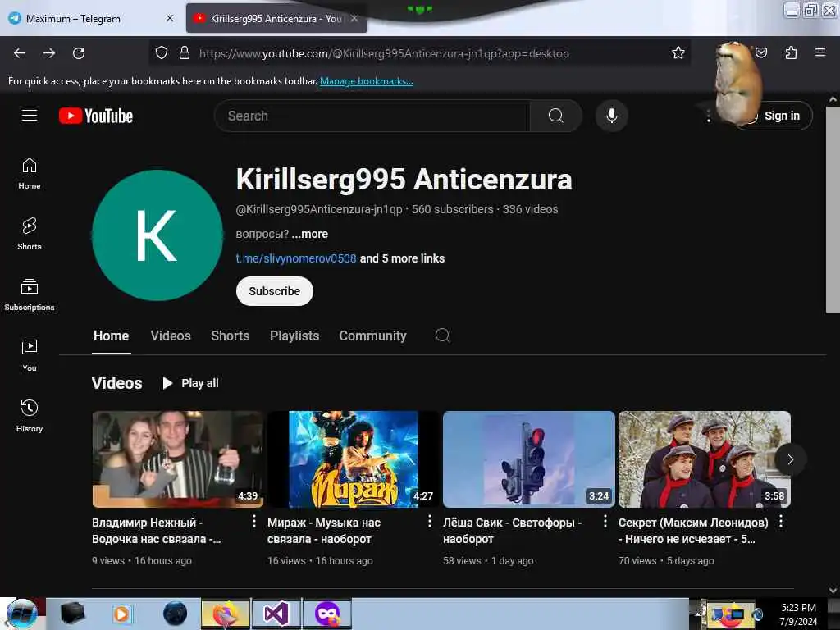Open YouTube settings three-dot menu

pyautogui.click(x=708, y=116)
